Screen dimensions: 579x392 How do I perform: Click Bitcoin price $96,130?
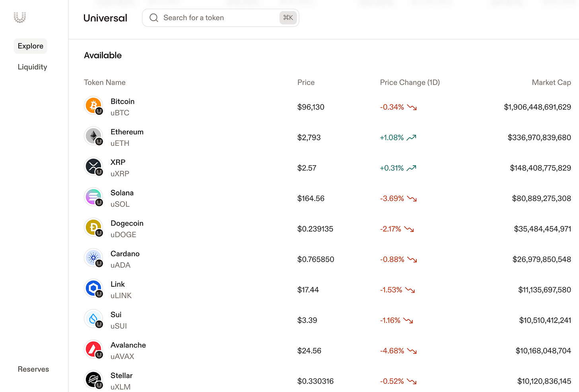coord(311,107)
